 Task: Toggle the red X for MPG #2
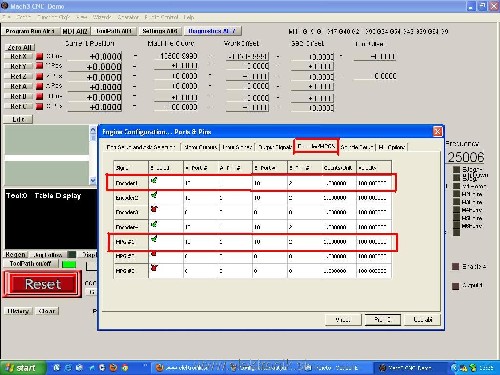coord(154,254)
